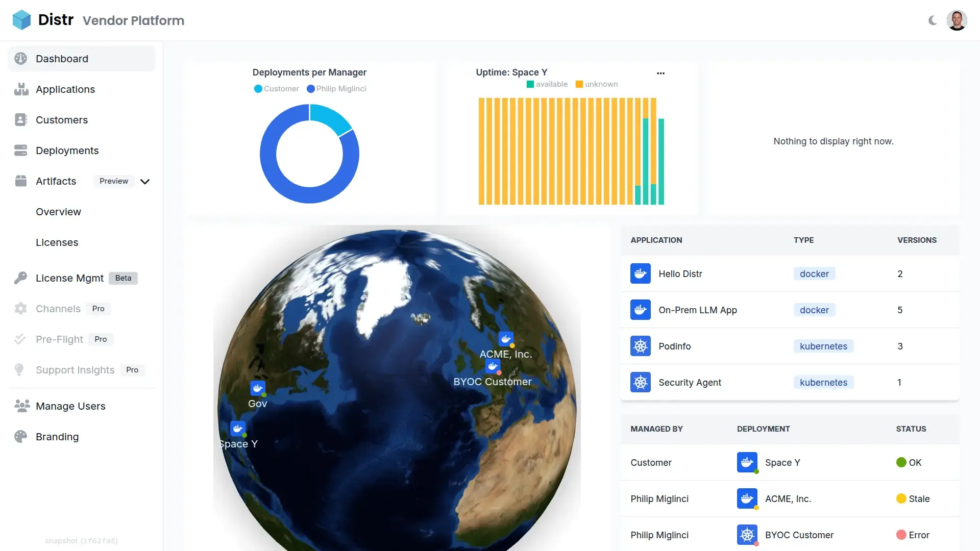Screen dimensions: 980x551
Task: Click the ACME, Inc. marker on the globe
Action: point(506,338)
